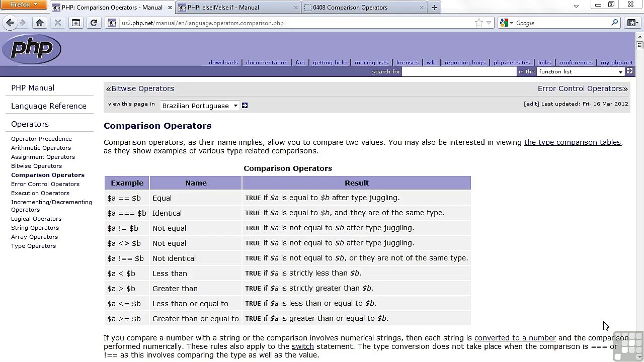Open the documentation link
The width and height of the screenshot is (644, 362).
267,62
